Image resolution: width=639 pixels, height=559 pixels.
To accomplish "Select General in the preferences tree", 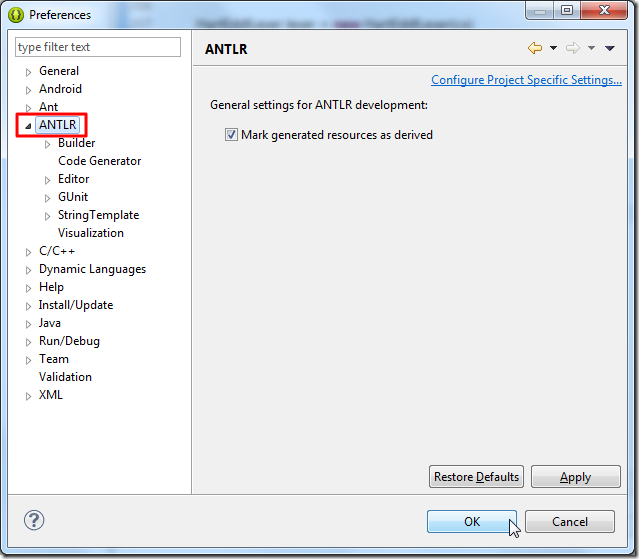I will tap(59, 71).
